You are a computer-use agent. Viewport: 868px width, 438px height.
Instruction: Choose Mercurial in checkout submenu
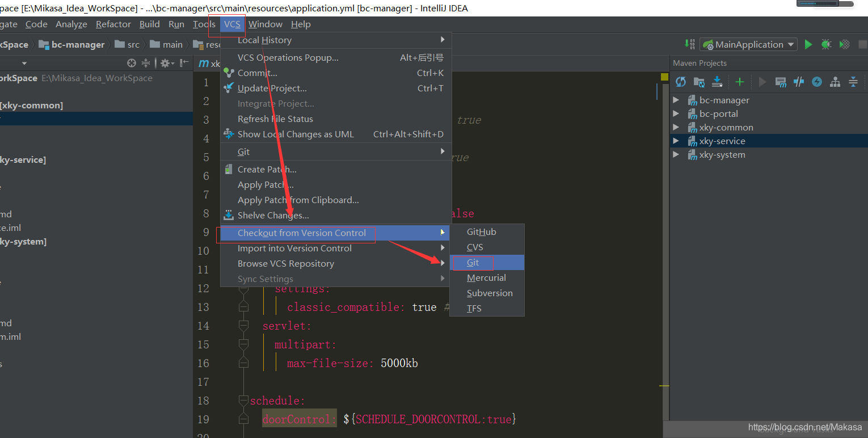487,277
